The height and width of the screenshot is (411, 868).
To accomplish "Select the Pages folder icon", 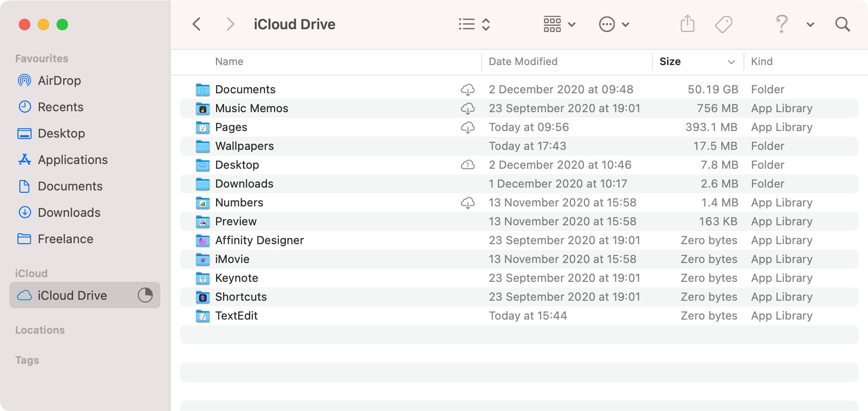I will click(x=203, y=127).
